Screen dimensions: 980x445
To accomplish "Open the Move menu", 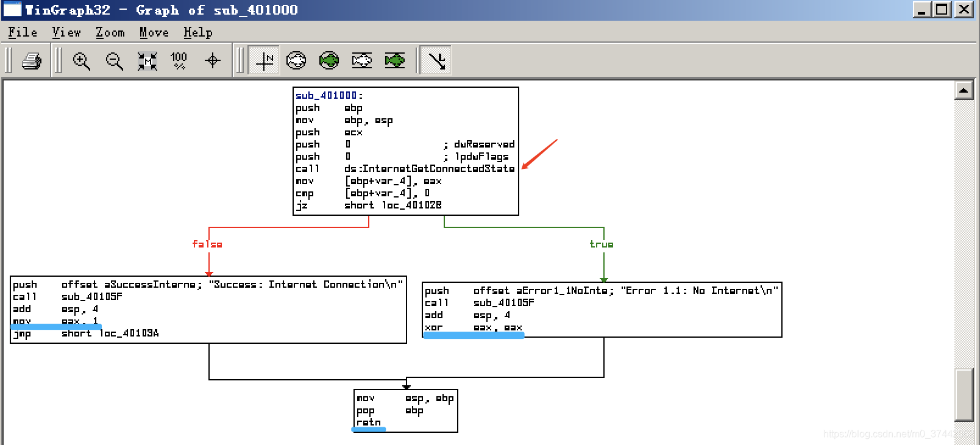I will 154,32.
